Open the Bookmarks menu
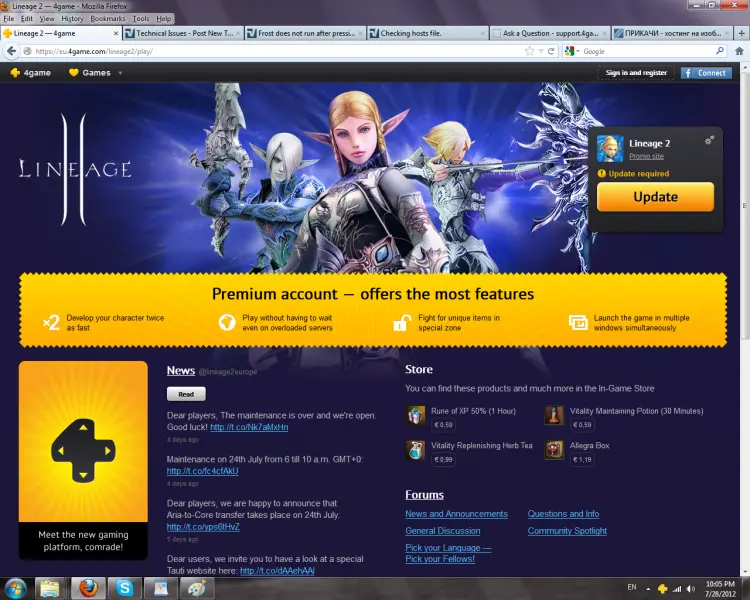The height and width of the screenshot is (600, 750). tap(108, 19)
